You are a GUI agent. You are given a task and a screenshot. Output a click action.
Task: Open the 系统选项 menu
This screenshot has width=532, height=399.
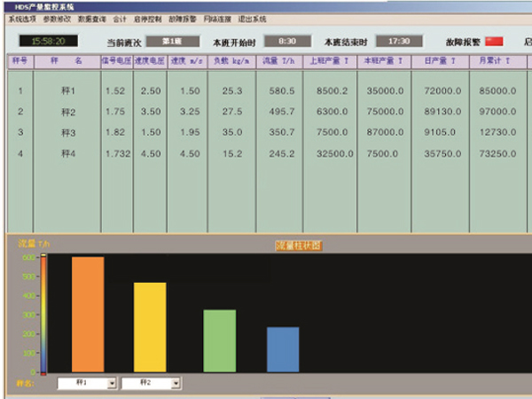pos(22,18)
